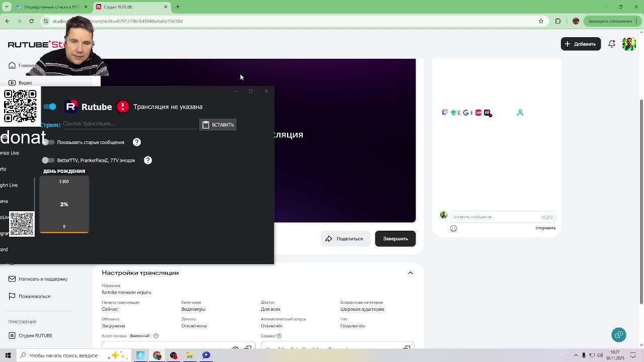Bookmark this page with star icon

click(x=541, y=21)
